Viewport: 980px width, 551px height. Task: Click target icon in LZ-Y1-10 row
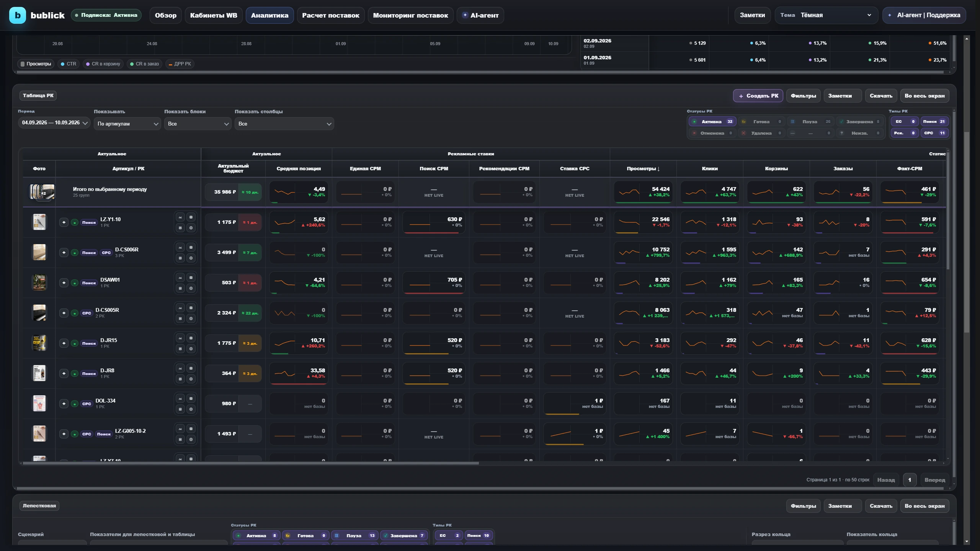click(x=191, y=228)
